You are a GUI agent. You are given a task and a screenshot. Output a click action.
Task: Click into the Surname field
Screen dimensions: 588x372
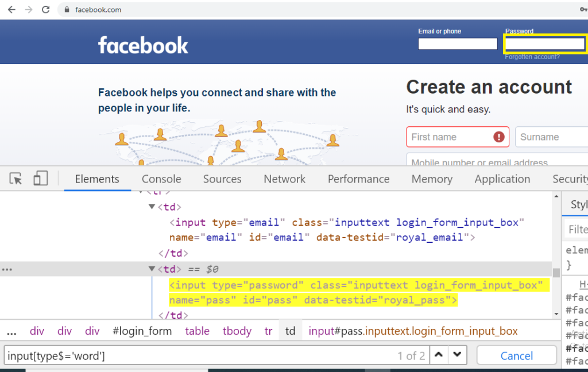click(x=551, y=137)
